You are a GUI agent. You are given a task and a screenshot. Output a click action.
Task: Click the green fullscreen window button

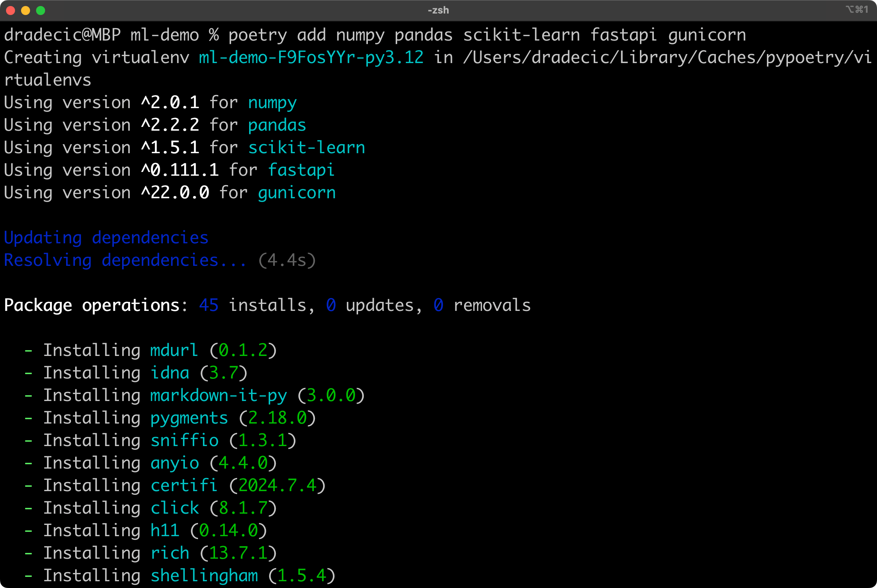tap(41, 11)
